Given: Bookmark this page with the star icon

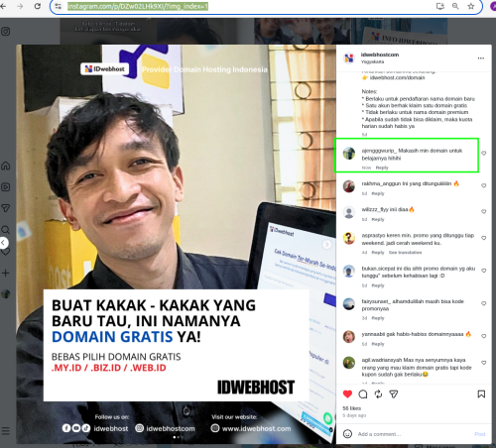Looking at the screenshot, I should [471, 6].
